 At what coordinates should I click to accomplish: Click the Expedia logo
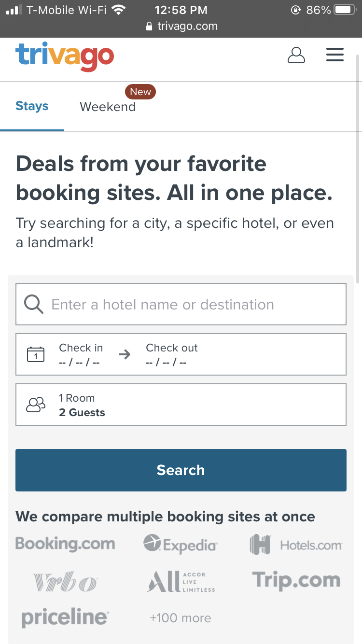coord(181,544)
